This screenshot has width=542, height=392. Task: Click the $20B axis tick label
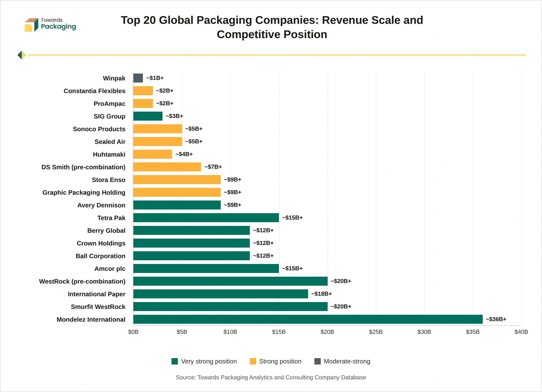[x=327, y=332]
